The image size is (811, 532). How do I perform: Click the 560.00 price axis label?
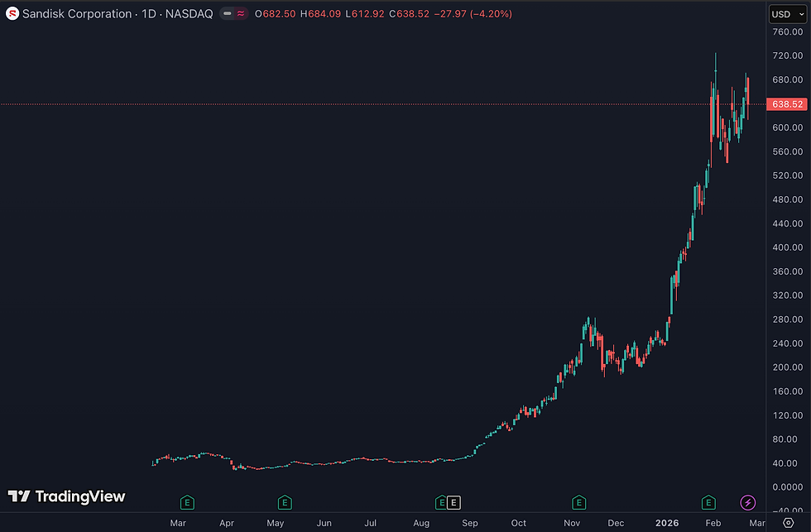tap(787, 151)
